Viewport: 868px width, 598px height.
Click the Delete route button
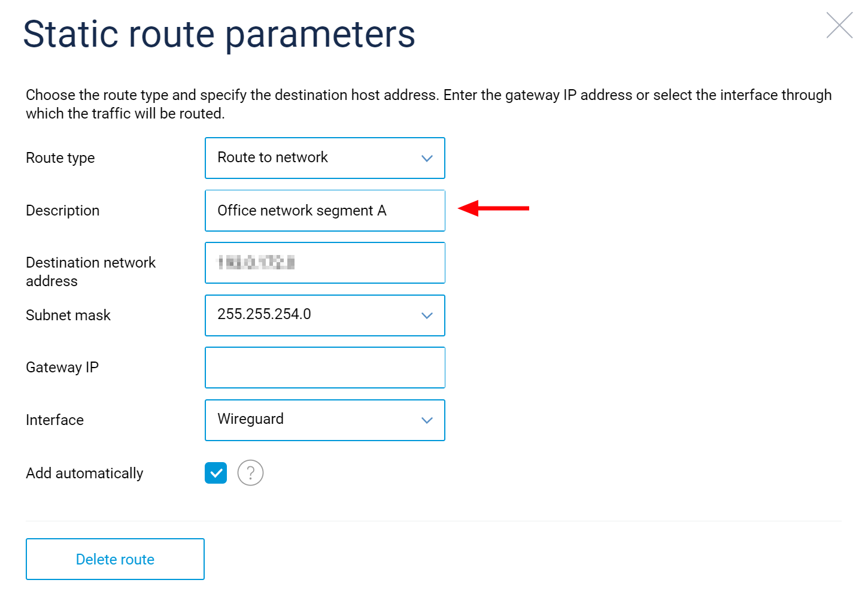coord(115,559)
